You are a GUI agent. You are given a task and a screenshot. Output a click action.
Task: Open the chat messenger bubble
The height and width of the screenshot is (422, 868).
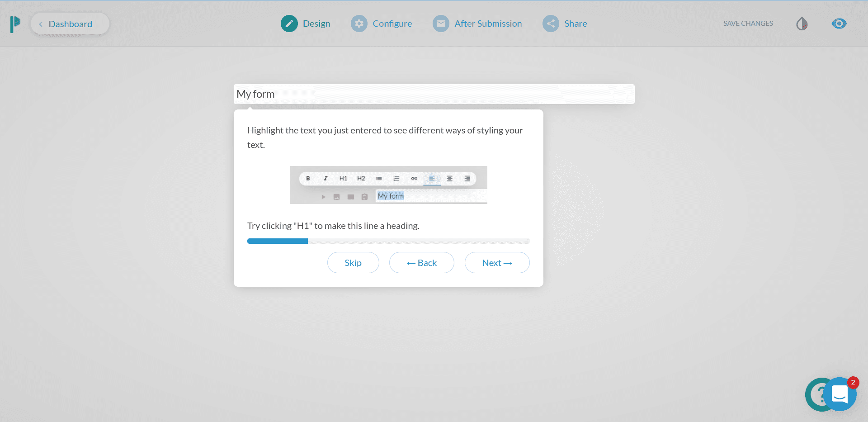click(840, 394)
